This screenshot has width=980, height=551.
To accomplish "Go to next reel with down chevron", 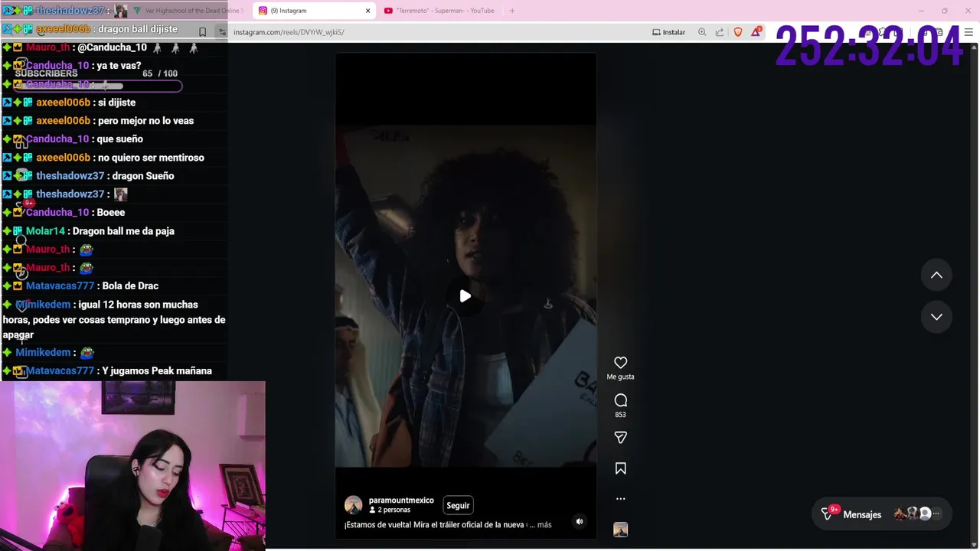I will [x=936, y=317].
